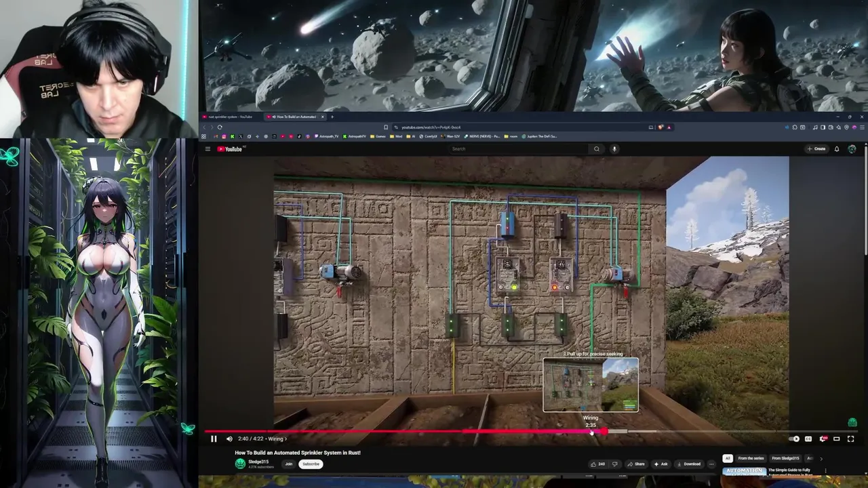Click the Ask button under the video

click(661, 464)
